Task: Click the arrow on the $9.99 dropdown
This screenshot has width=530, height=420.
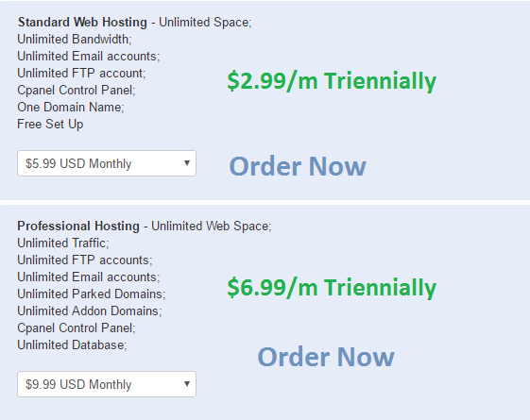Action: click(x=186, y=384)
